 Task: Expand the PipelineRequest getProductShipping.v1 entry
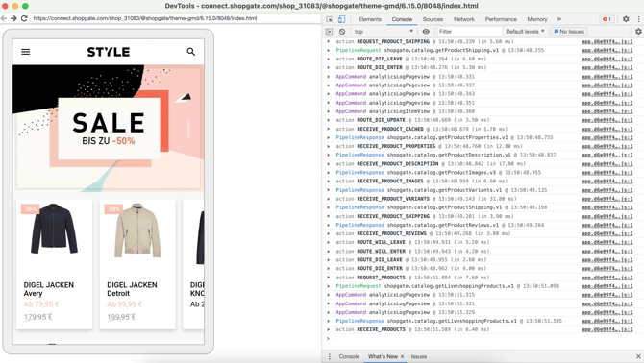click(x=328, y=50)
